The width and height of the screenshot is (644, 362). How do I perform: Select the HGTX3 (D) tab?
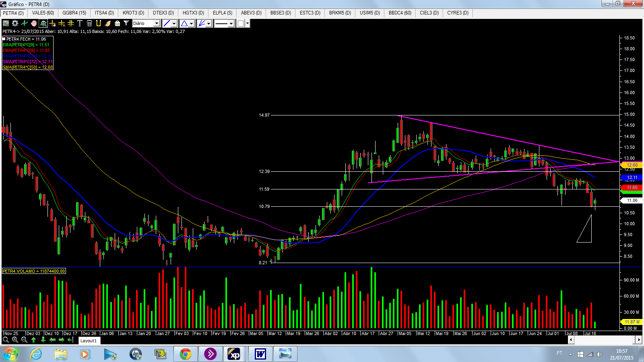tap(194, 13)
